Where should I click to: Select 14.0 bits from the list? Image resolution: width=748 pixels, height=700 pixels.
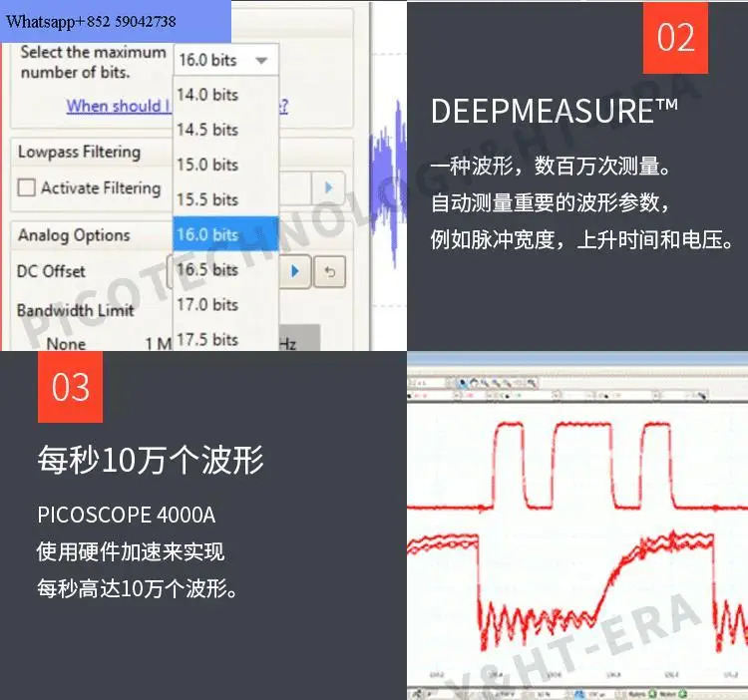(225, 95)
